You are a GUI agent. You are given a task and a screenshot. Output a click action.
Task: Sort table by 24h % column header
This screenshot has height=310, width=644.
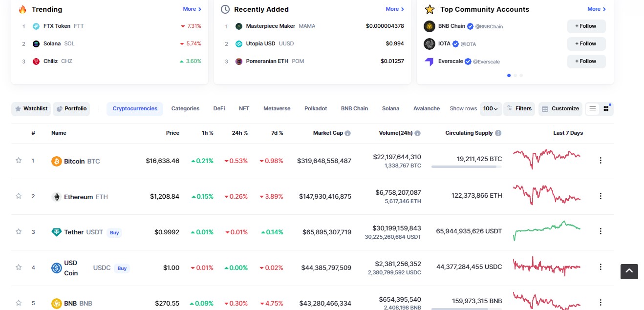pyautogui.click(x=240, y=133)
